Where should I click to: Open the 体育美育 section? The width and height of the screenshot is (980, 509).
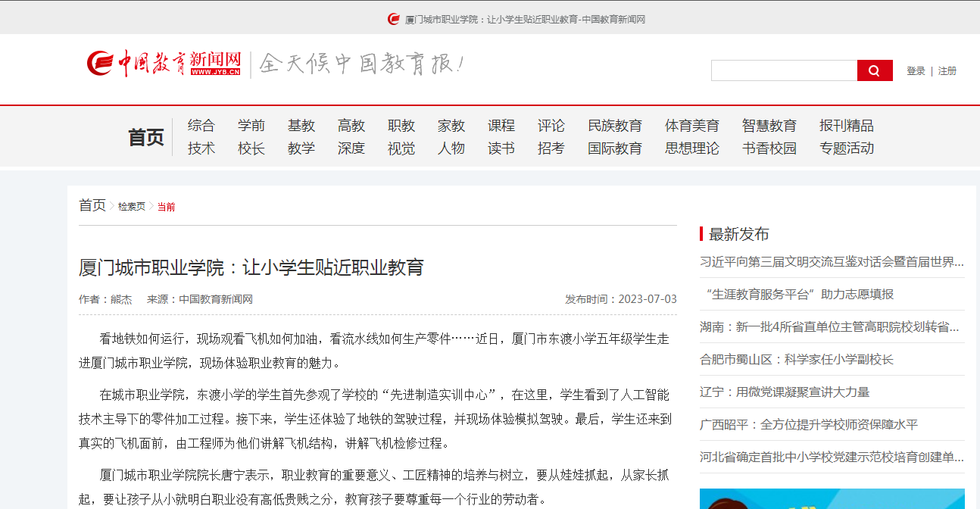tap(692, 126)
